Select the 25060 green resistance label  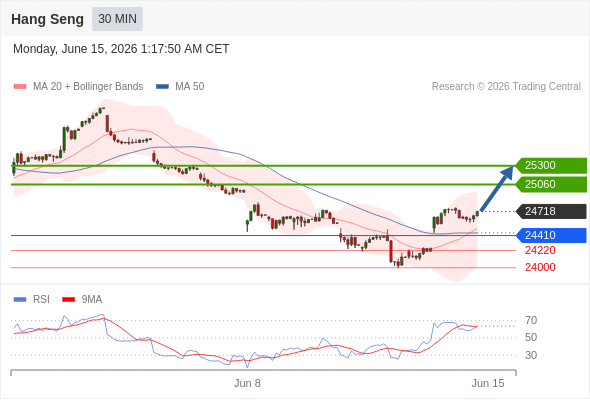[551, 184]
